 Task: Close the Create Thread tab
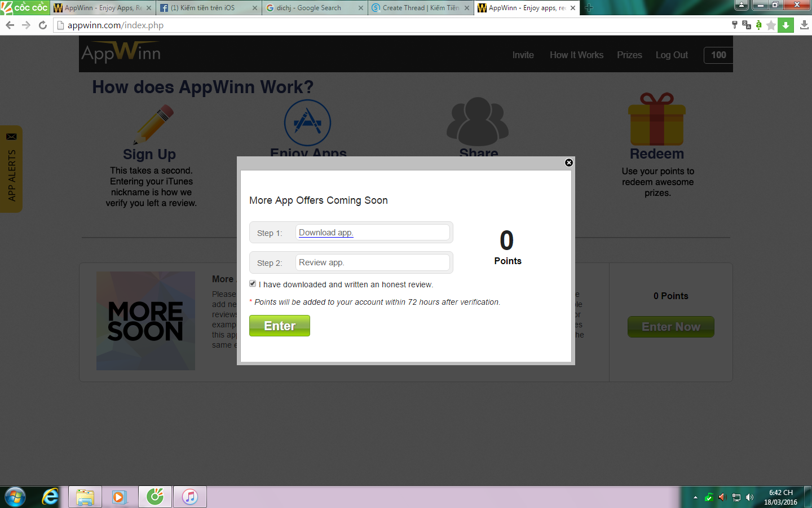(x=467, y=8)
